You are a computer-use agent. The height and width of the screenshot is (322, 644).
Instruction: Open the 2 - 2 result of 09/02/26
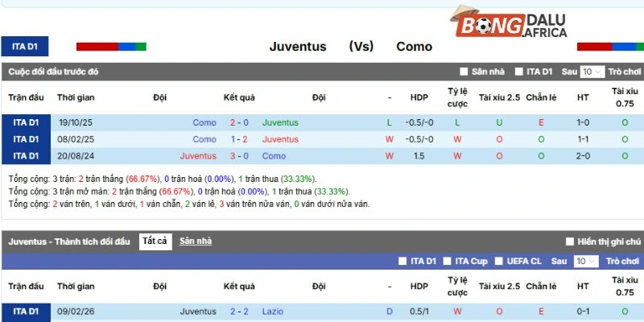(238, 312)
